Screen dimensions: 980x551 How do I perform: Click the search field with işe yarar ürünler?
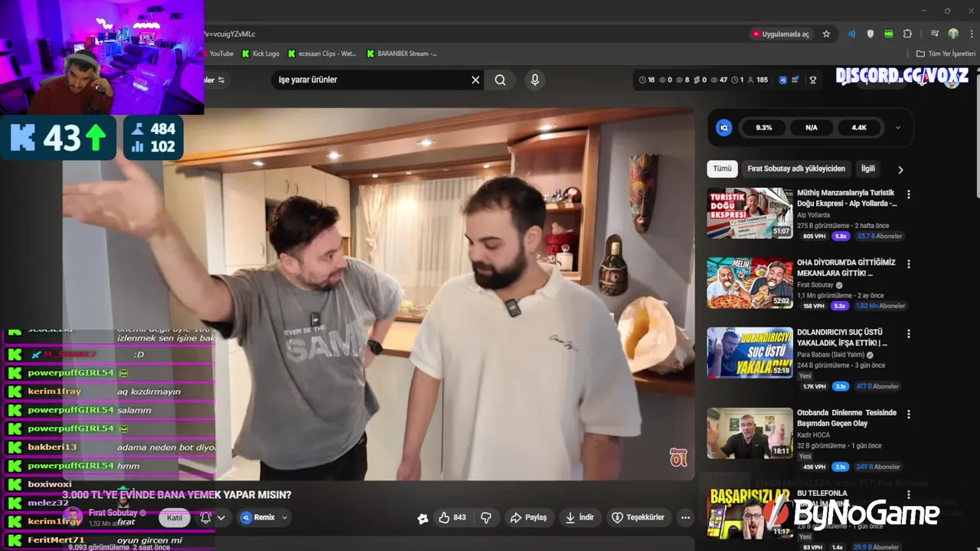coord(371,80)
